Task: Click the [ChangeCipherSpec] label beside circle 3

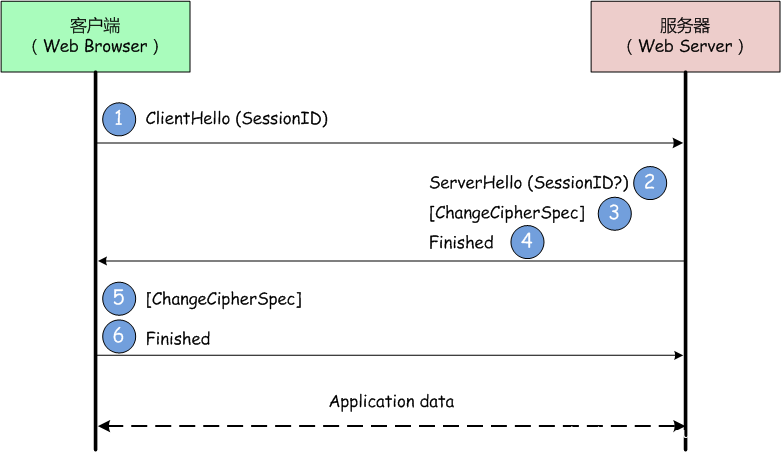Action: coord(507,213)
